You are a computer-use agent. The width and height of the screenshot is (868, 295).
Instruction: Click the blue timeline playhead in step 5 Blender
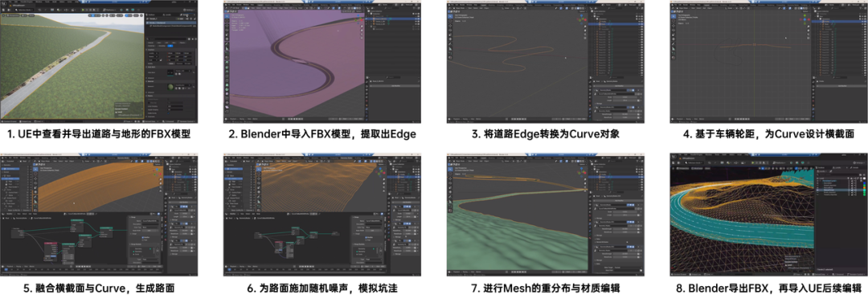click(6, 269)
